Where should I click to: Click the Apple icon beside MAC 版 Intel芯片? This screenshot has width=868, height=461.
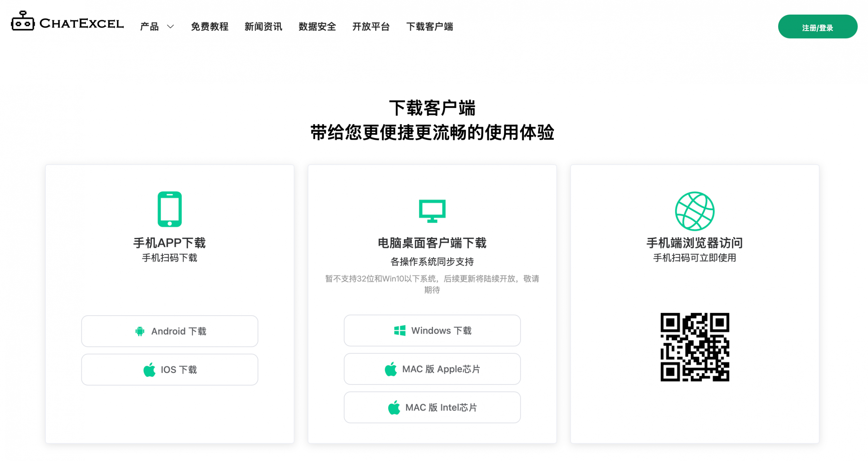(394, 407)
